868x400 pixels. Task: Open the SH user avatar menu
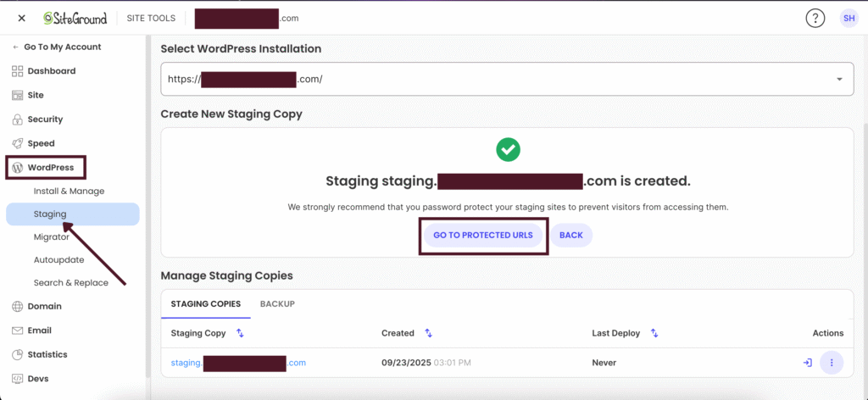(x=849, y=19)
